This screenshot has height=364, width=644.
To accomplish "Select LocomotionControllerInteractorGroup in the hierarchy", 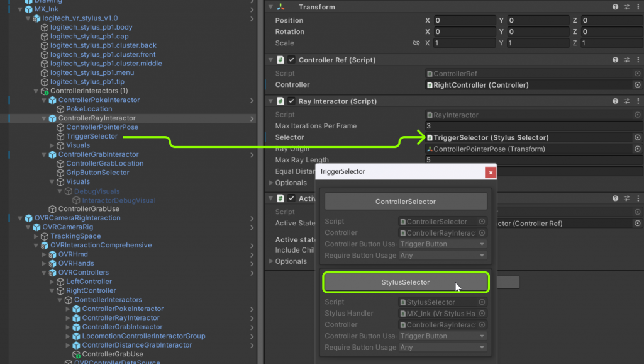I will pyautogui.click(x=144, y=336).
